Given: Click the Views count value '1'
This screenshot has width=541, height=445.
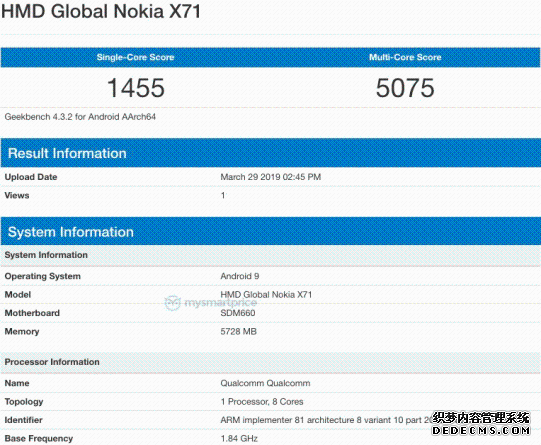Looking at the screenshot, I should click(223, 196).
